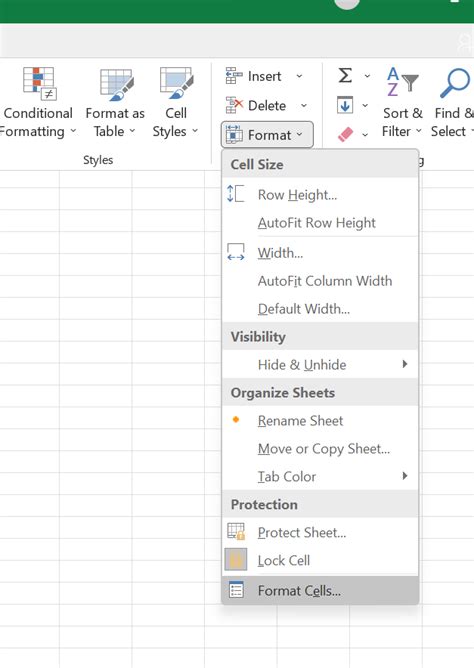
Task: Click the column Width icon in menu
Action: click(x=236, y=252)
